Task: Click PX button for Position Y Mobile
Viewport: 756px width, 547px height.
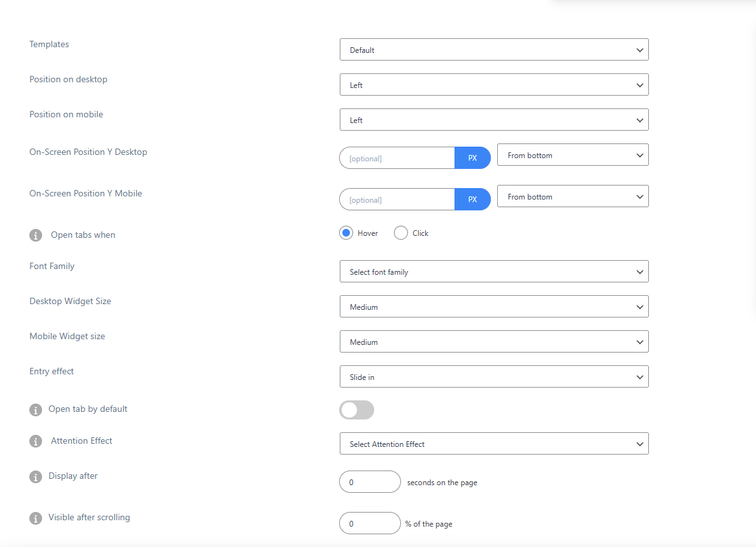Action: (472, 200)
